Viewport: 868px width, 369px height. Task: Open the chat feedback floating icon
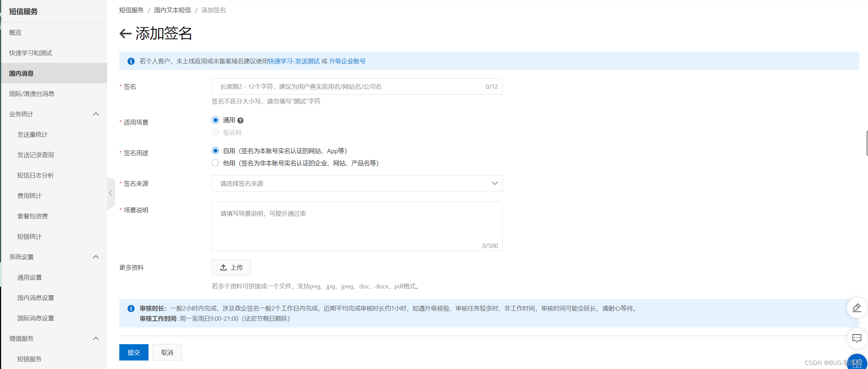856,338
